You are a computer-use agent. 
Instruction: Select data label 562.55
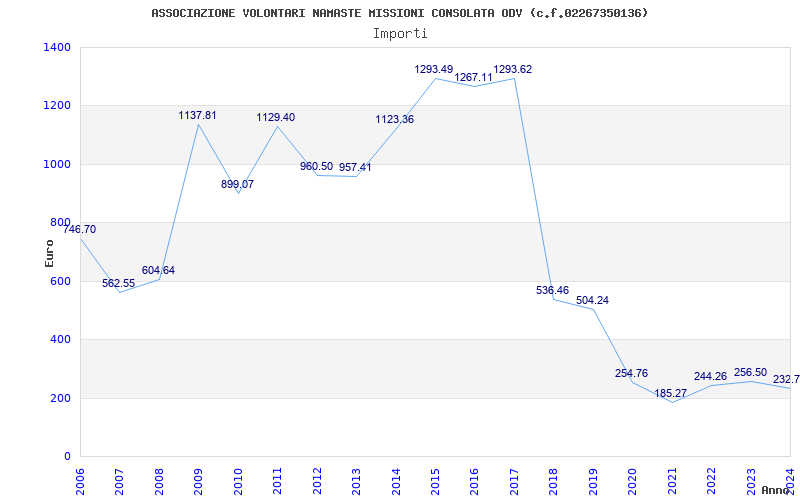tap(118, 284)
